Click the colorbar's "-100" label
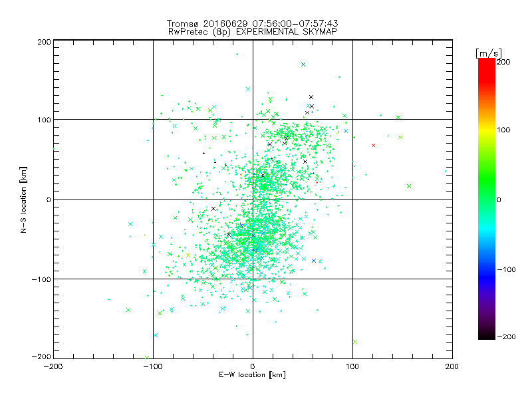Screen dimensions: 532x399 tap(506, 269)
